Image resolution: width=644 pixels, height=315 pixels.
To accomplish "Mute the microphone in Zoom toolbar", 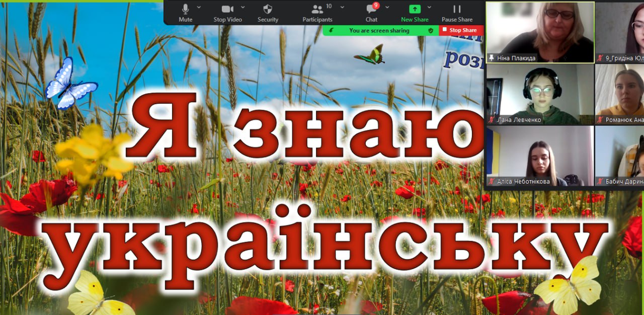I will (x=185, y=12).
